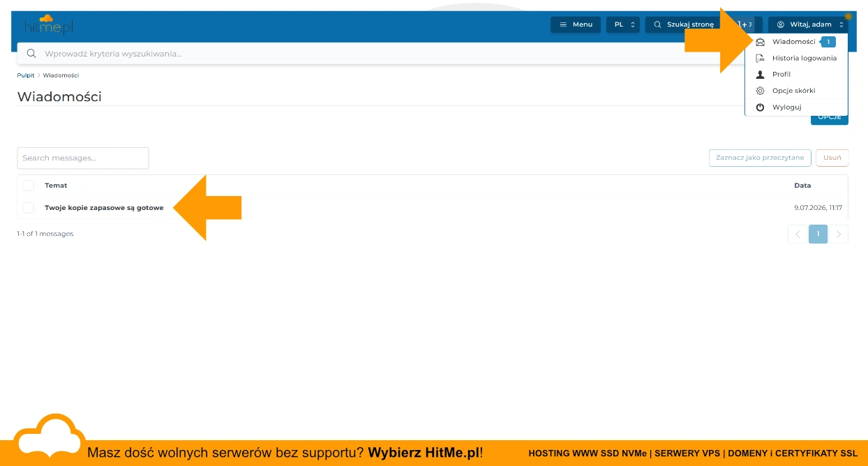
Task: Click the Wyloguj power icon
Action: click(760, 107)
